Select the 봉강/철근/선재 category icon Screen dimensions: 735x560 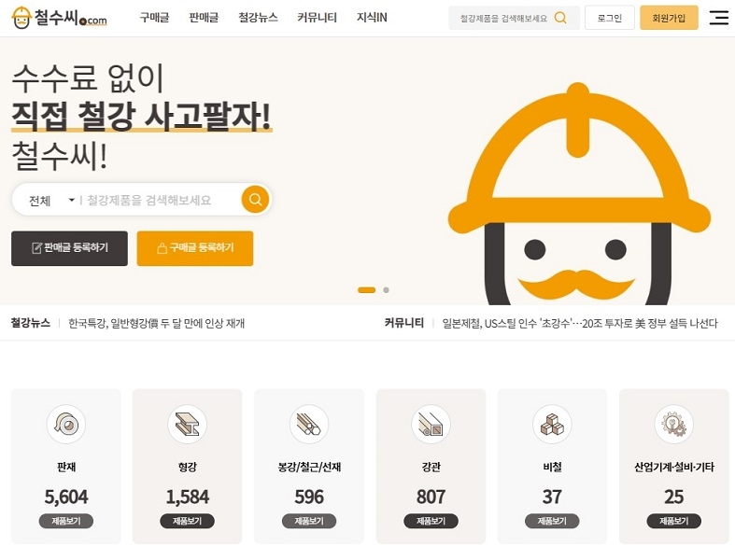pyautogui.click(x=309, y=425)
